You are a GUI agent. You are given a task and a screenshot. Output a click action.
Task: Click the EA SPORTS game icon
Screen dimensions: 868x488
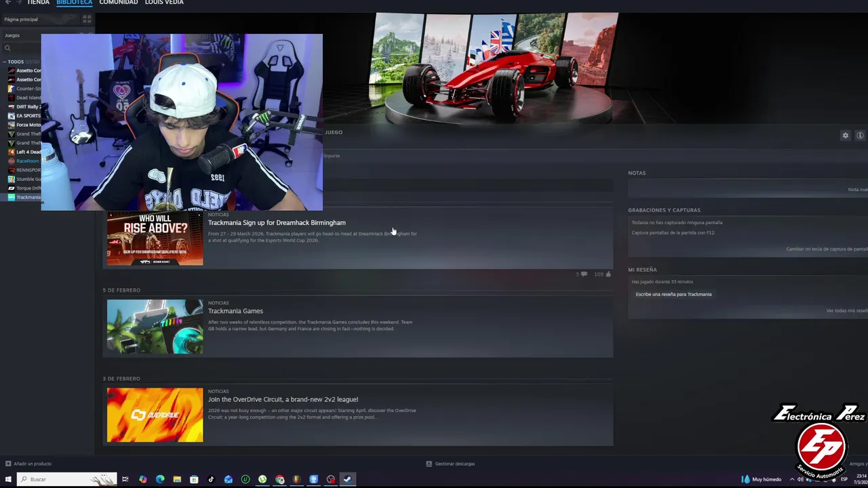11,116
